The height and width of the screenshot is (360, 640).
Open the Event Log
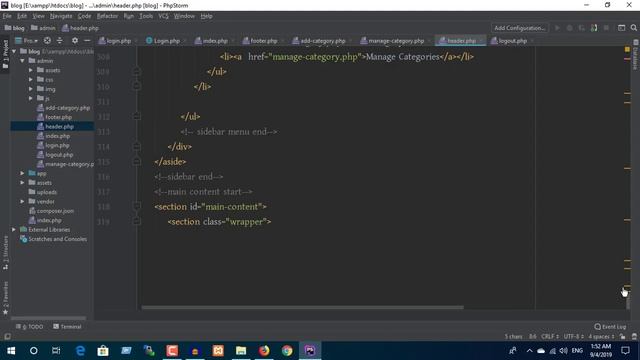pyautogui.click(x=610, y=327)
